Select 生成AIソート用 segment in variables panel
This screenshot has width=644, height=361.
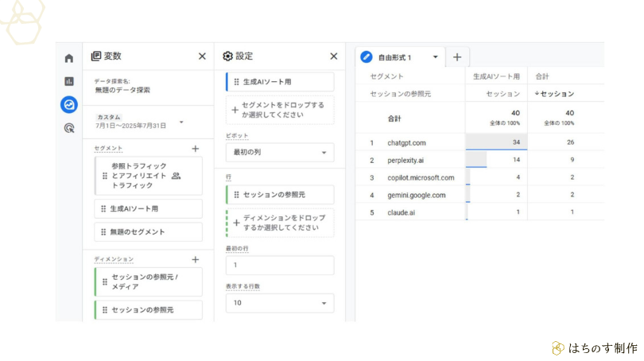(148, 208)
